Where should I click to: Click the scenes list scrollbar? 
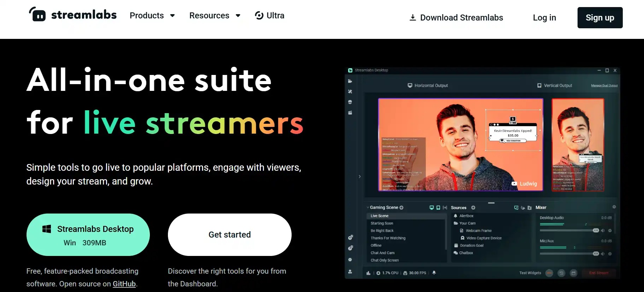446,235
